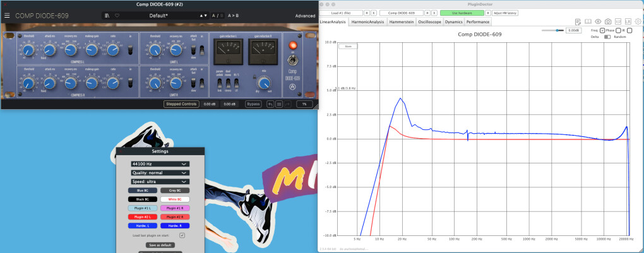Open the manual book icon
This screenshot has width=644, height=253.
(x=588, y=21)
